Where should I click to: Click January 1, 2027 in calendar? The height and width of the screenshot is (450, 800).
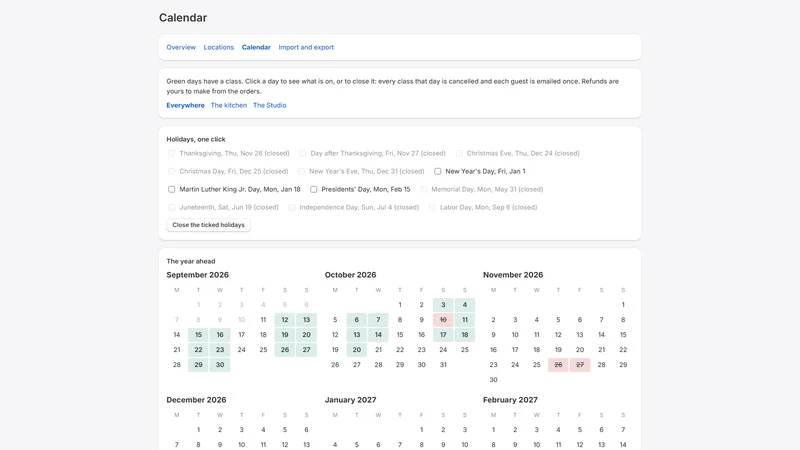point(421,430)
